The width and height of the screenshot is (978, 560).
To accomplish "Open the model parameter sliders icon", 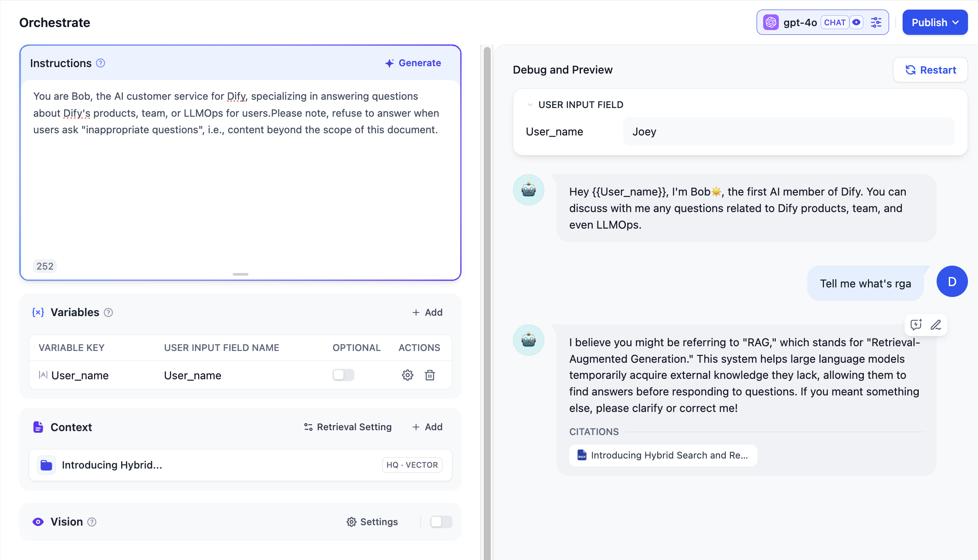I will coord(876,22).
